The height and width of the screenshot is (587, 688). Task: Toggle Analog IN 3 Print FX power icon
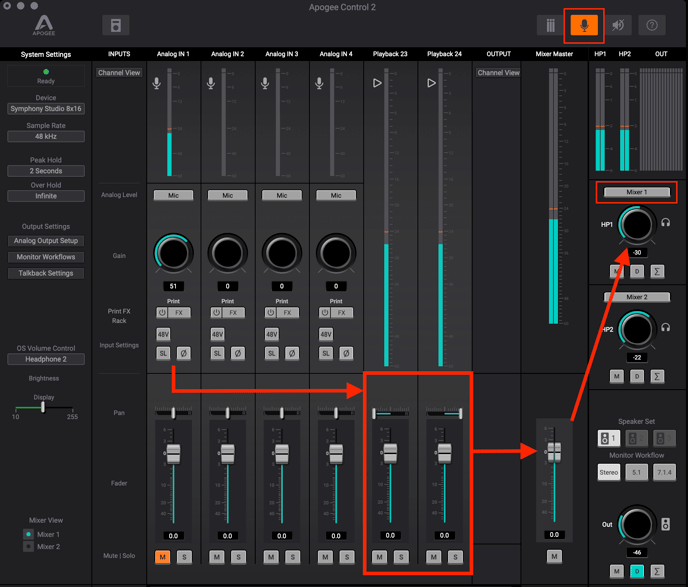click(x=270, y=313)
